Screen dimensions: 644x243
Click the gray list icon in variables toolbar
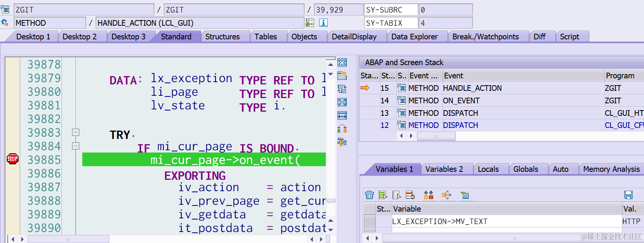click(x=397, y=195)
